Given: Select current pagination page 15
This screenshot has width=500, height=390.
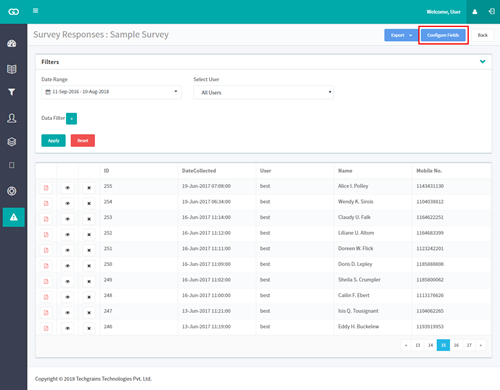Looking at the screenshot, I should (443, 345).
